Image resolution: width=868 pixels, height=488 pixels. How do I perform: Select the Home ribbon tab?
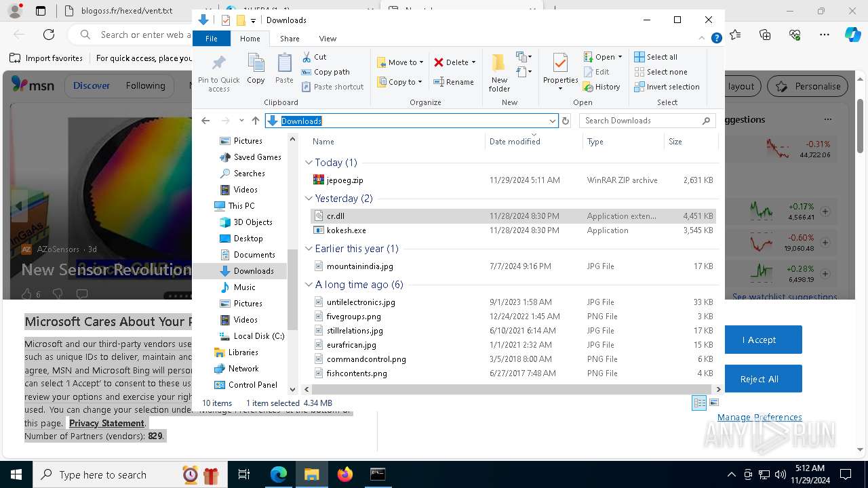pos(250,39)
